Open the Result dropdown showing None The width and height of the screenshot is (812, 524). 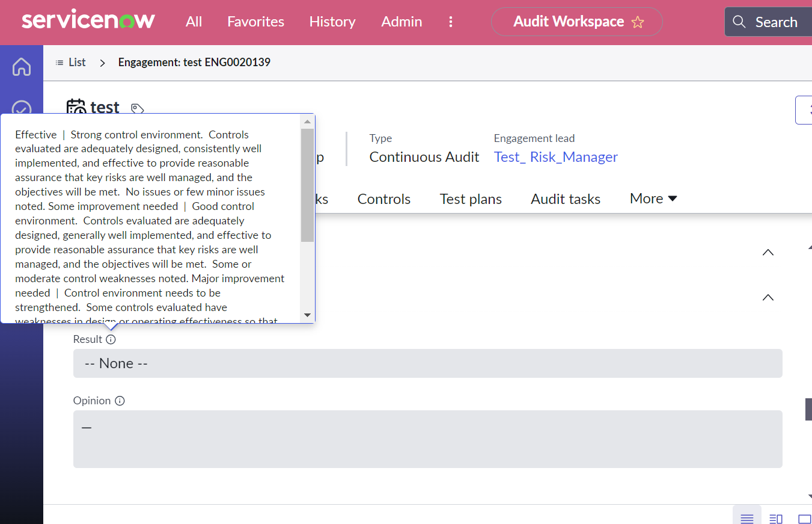[x=428, y=363]
